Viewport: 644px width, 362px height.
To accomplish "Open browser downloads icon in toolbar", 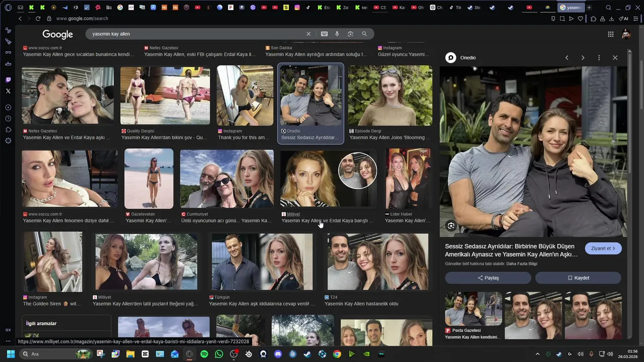I will 611,19.
